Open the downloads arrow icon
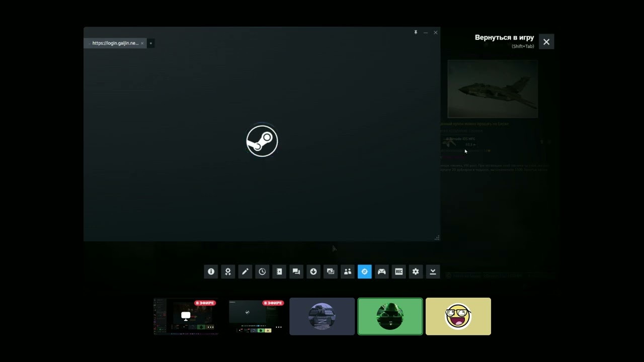The image size is (644, 362). tap(313, 271)
